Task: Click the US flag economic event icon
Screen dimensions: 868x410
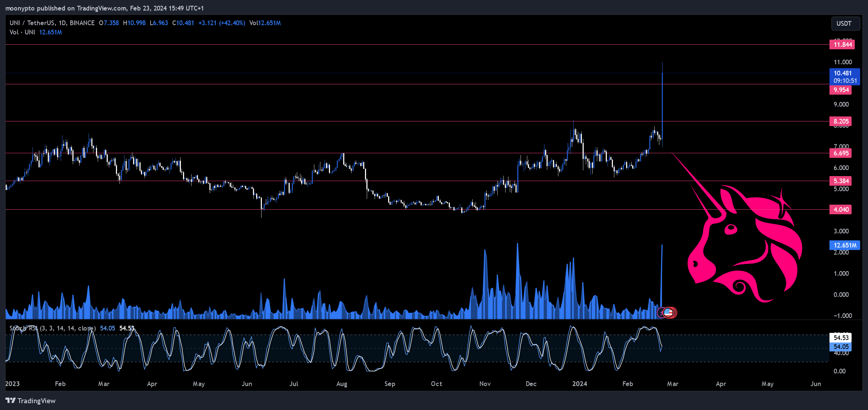Action: point(668,313)
